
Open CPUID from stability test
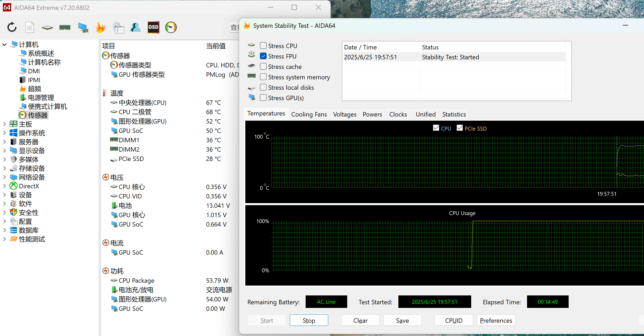click(454, 320)
